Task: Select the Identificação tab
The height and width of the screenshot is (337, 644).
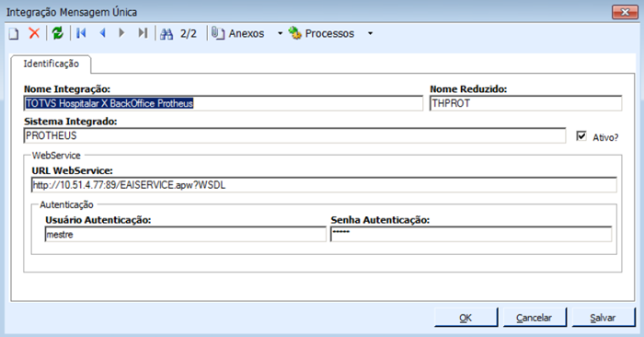Action: [51, 64]
